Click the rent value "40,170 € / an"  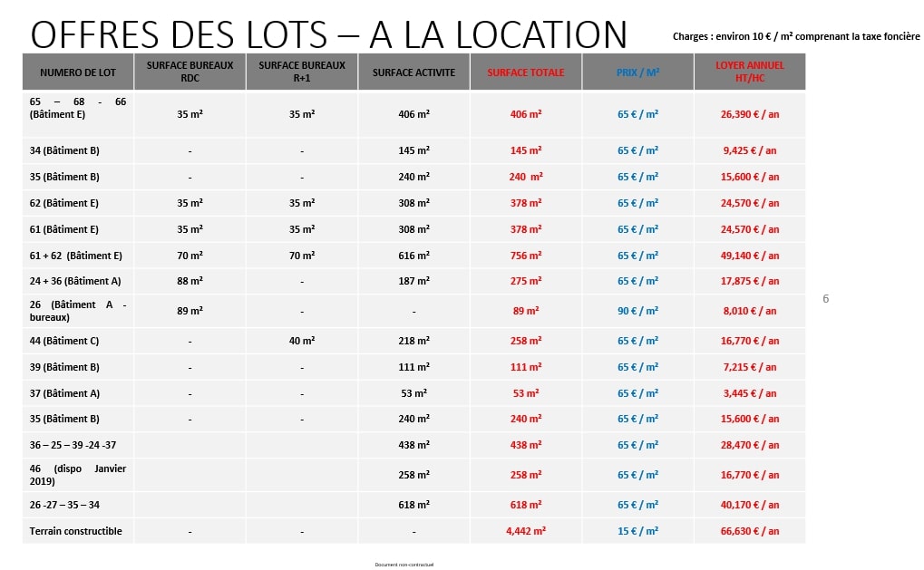click(x=750, y=506)
